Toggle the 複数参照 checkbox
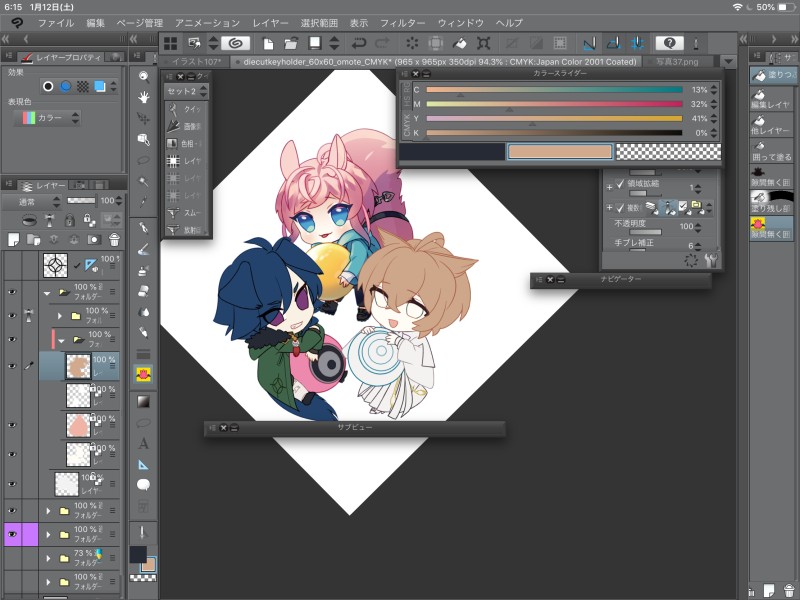The image size is (800, 600). 620,208
